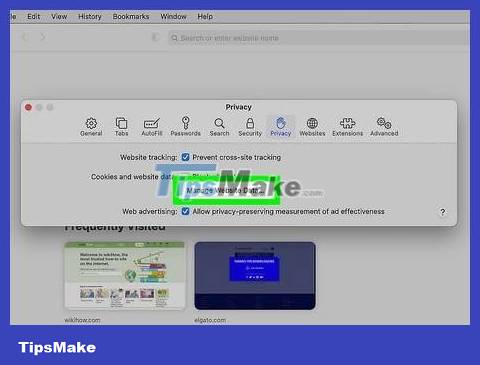
Task: Open the General preferences pane
Action: (91, 127)
